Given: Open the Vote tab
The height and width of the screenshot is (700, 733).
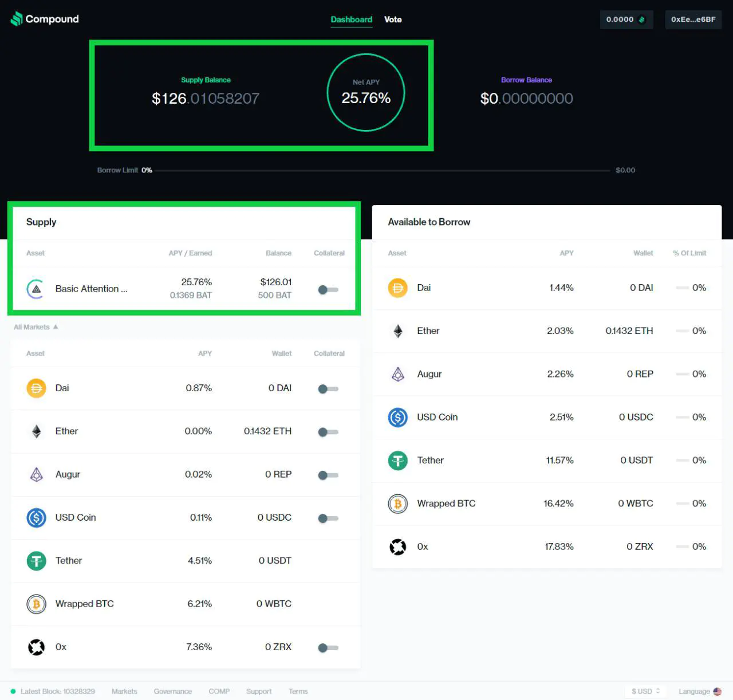Looking at the screenshot, I should [393, 19].
